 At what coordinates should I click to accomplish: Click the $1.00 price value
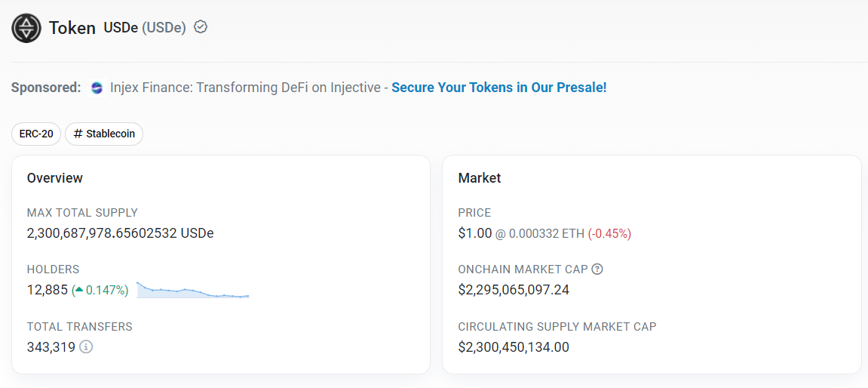(x=474, y=233)
